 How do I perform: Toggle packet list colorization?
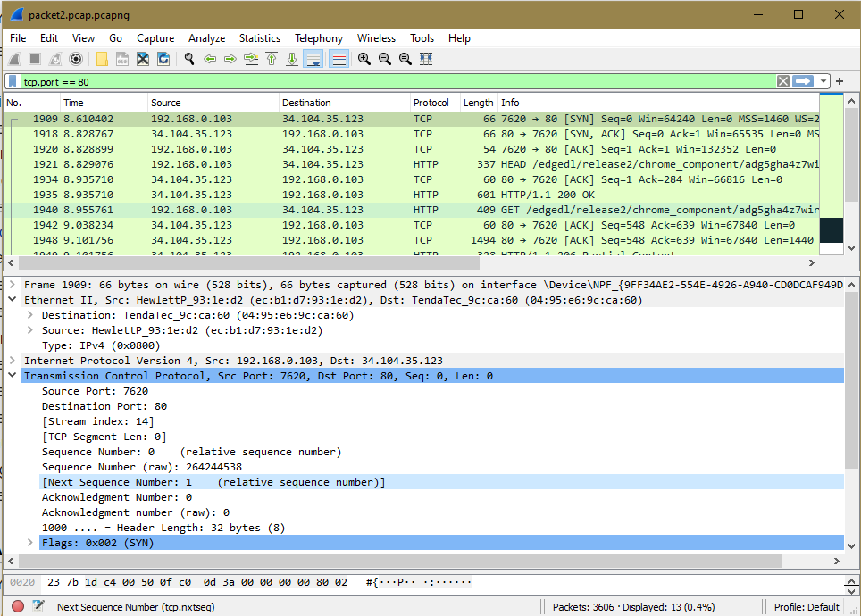339,59
